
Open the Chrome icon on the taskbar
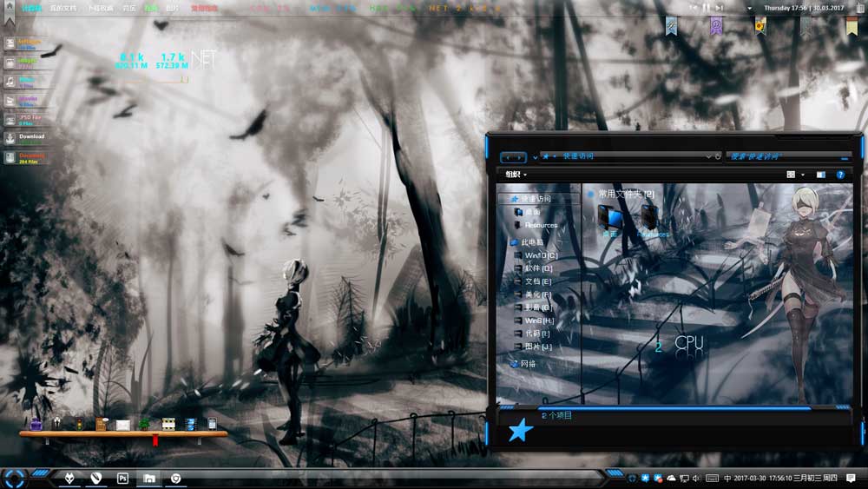[x=175, y=478]
